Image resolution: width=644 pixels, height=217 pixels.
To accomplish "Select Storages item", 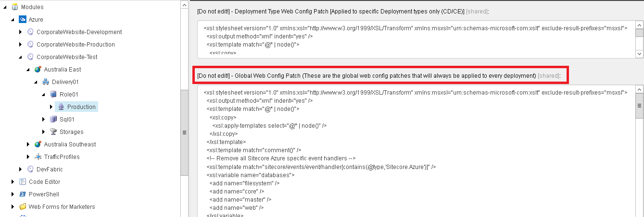I will (71, 132).
